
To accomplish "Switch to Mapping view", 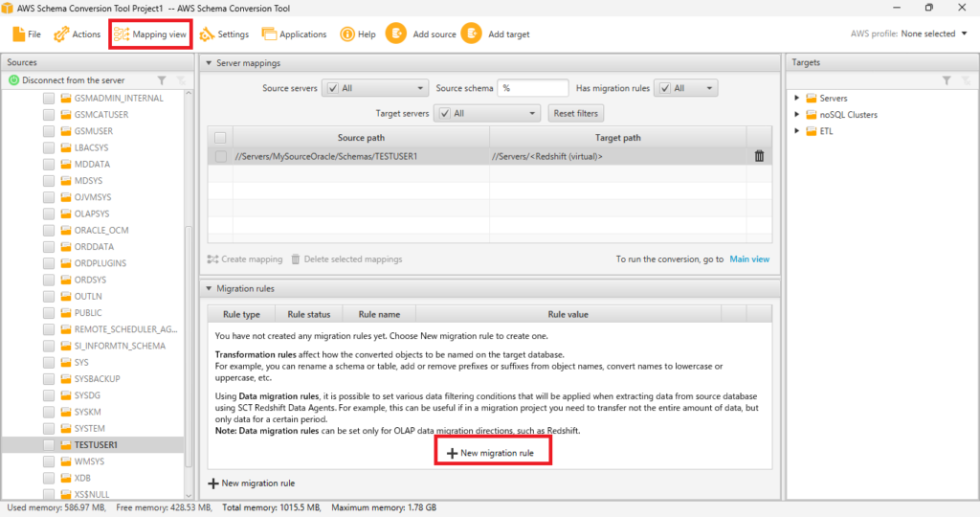I will click(150, 34).
